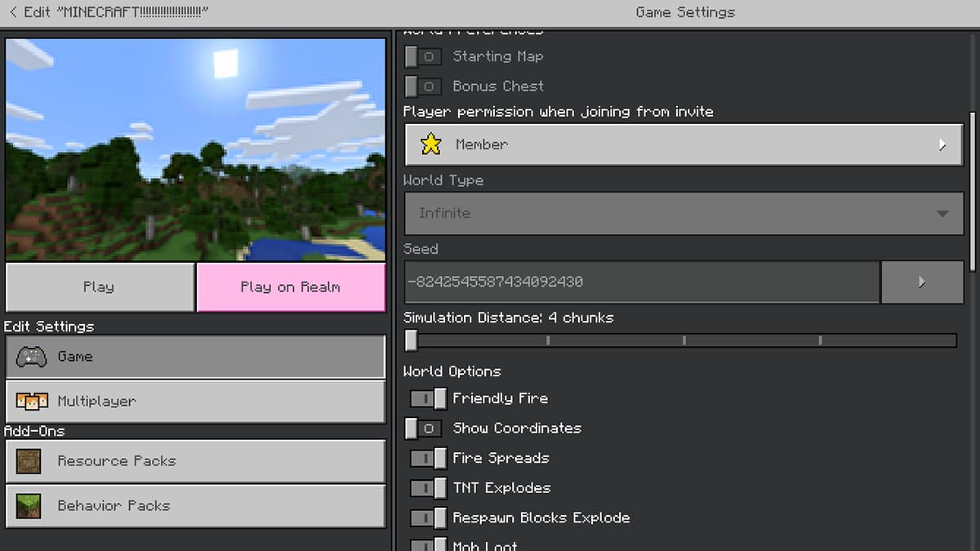
Task: Click inside the Seed input field
Action: tap(641, 282)
